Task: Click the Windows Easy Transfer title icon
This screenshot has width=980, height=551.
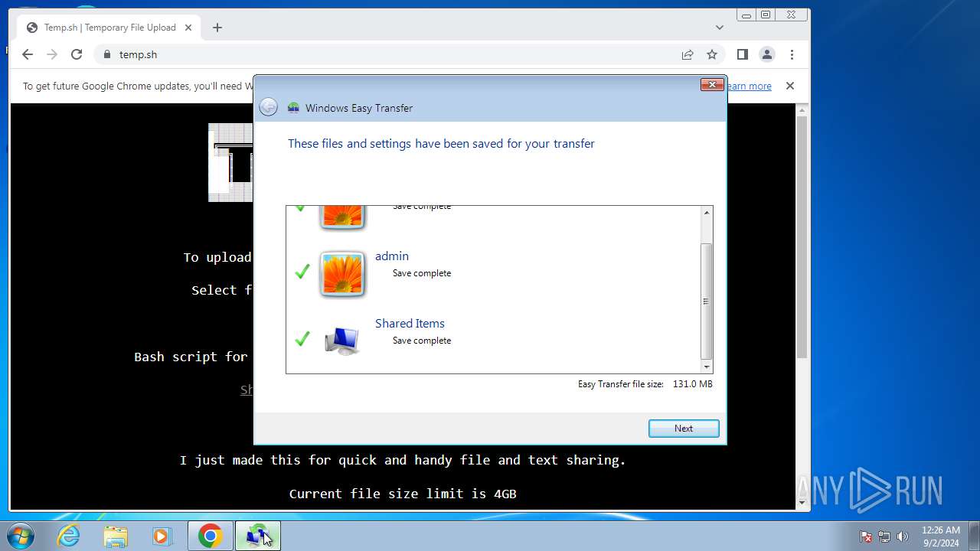Action: (293, 108)
